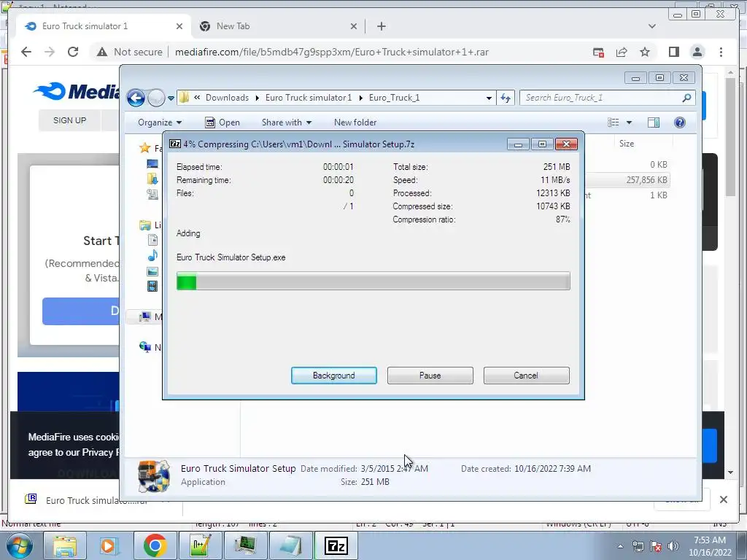Reload the MediaFire page
Viewport: 747px width, 560px height.
pyautogui.click(x=73, y=52)
